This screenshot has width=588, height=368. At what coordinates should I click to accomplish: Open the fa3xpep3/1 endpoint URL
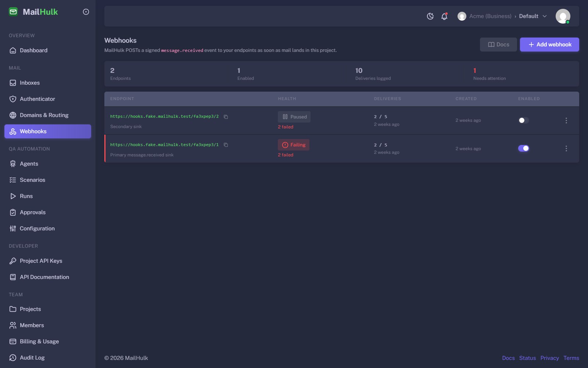164,145
